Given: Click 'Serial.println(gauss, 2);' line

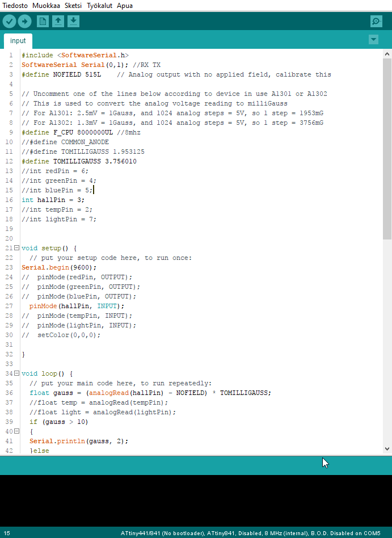Looking at the screenshot, I should click(79, 441).
